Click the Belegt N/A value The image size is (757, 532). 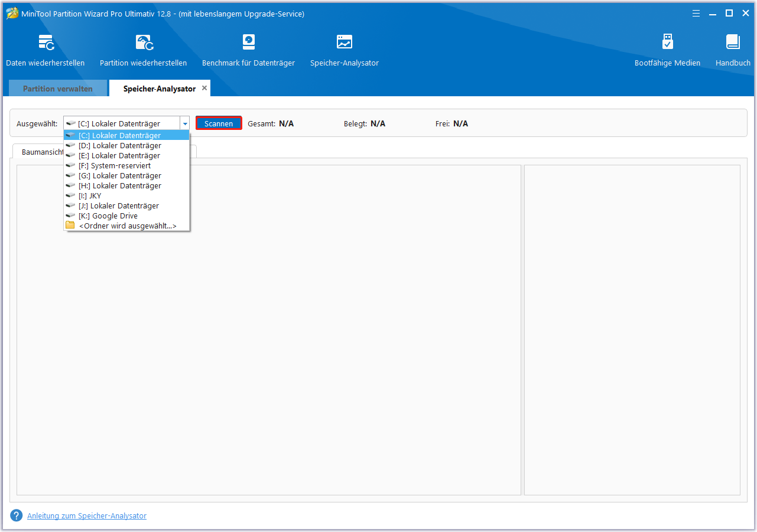378,123
